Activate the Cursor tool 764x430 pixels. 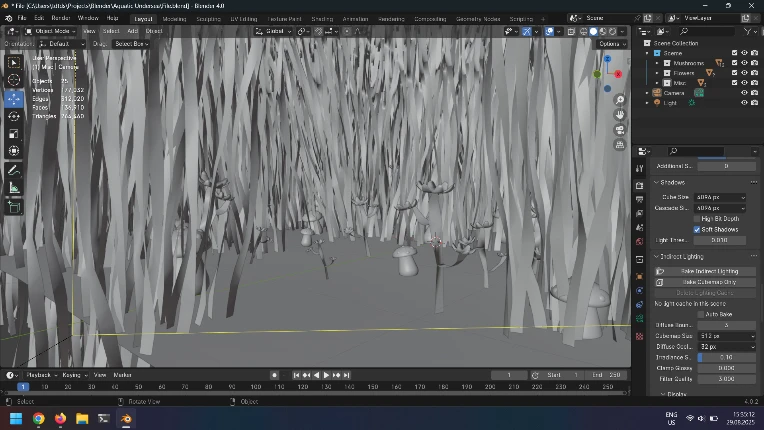(x=14, y=79)
